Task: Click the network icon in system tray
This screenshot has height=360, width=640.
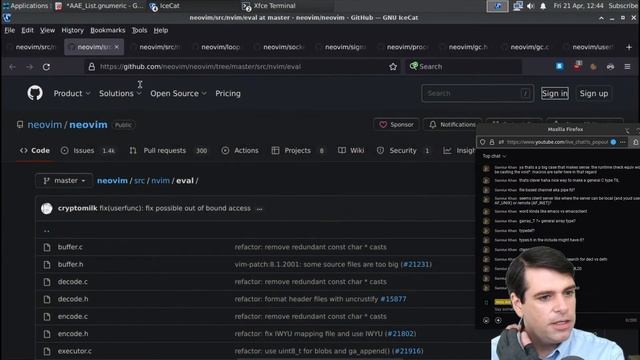Action: 518,6
